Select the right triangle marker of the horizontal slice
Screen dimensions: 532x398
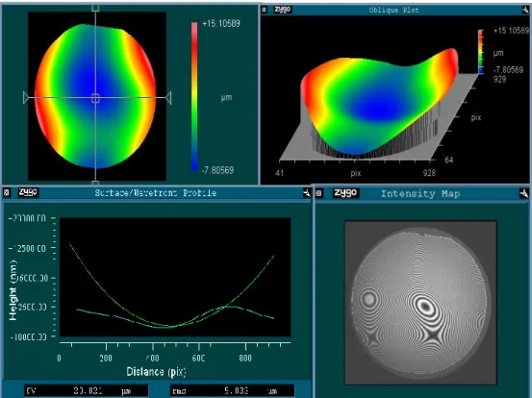[168, 98]
